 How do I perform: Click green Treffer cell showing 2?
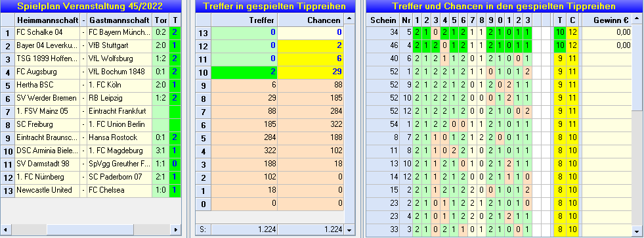tap(244, 72)
